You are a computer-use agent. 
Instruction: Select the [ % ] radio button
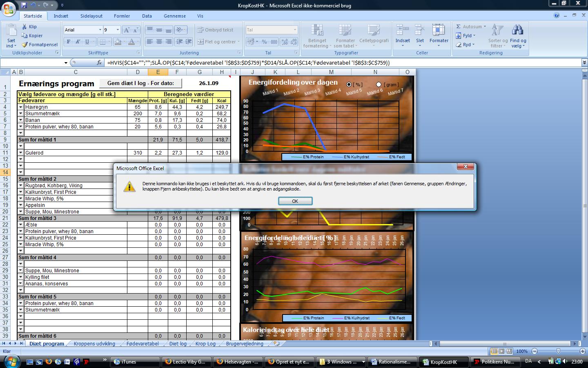tap(349, 85)
